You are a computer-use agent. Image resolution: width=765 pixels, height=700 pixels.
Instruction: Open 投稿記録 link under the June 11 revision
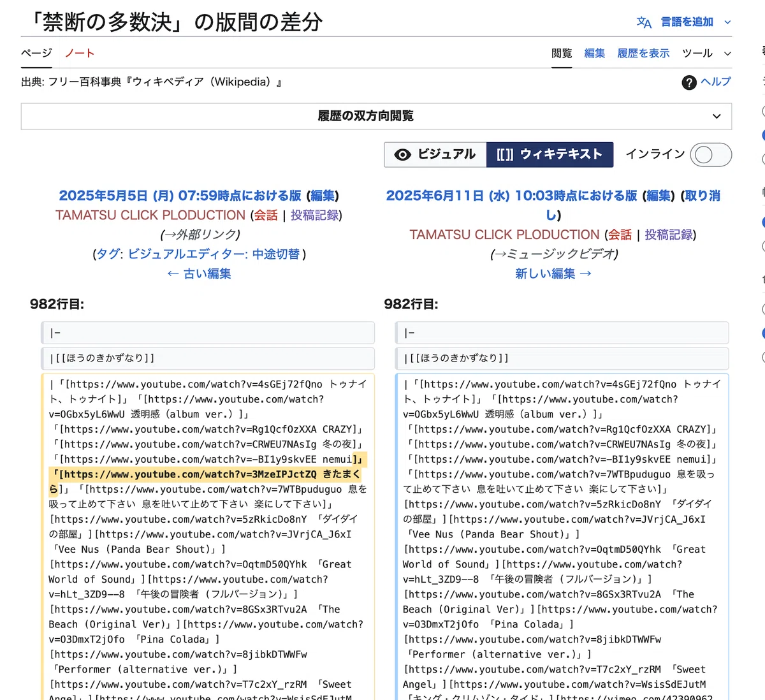[x=669, y=235]
